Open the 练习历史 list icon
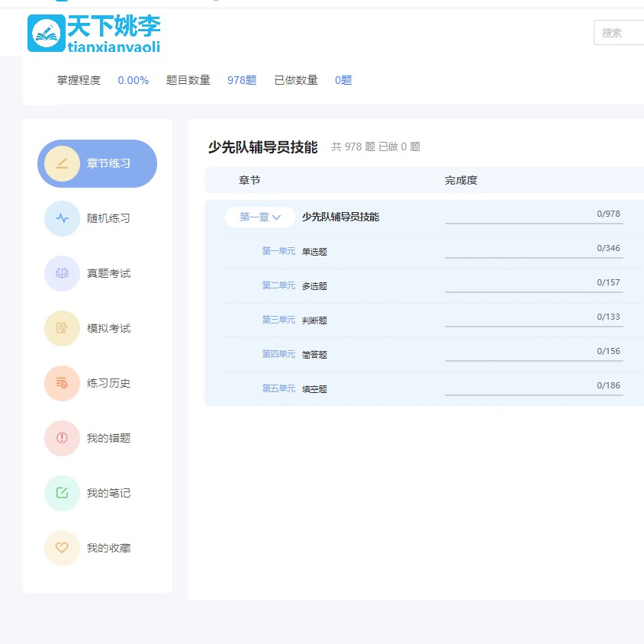644x644 pixels. coord(62,383)
